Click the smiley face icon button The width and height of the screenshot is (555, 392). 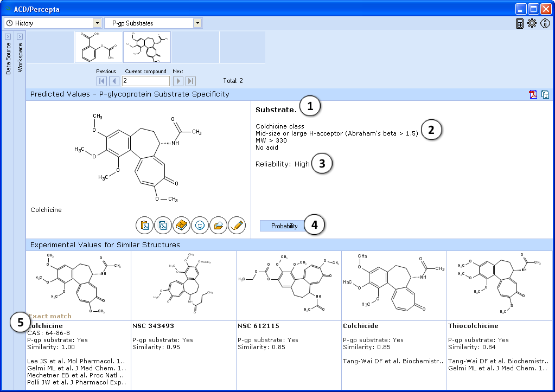[x=200, y=225]
